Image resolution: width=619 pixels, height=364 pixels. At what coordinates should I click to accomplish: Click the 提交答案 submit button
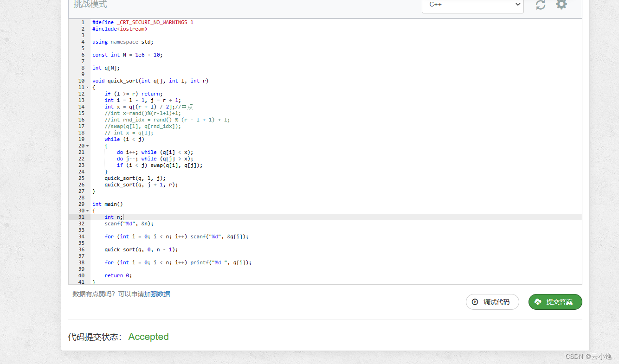coord(555,302)
